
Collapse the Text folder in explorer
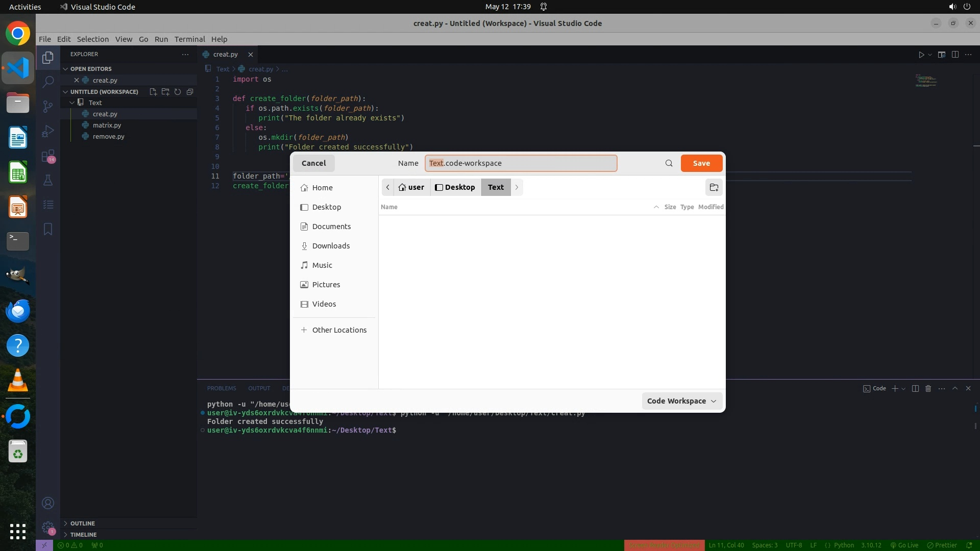[x=95, y=103]
